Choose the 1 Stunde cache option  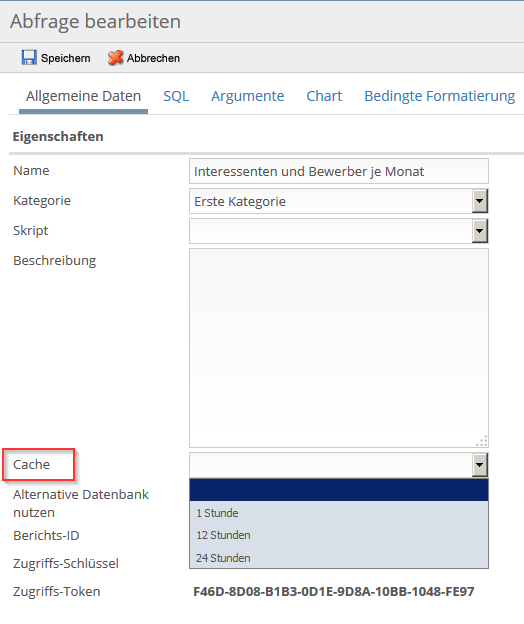pyautogui.click(x=339, y=513)
